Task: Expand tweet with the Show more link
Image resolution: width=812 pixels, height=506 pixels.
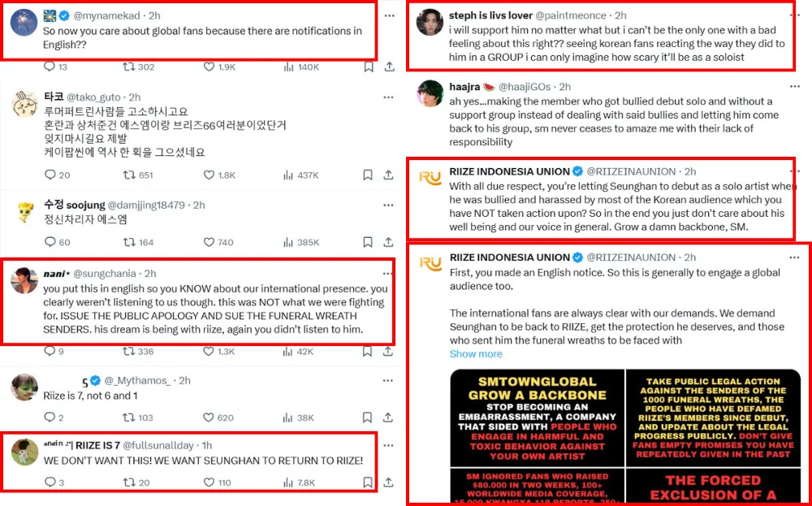Action: pyautogui.click(x=475, y=354)
